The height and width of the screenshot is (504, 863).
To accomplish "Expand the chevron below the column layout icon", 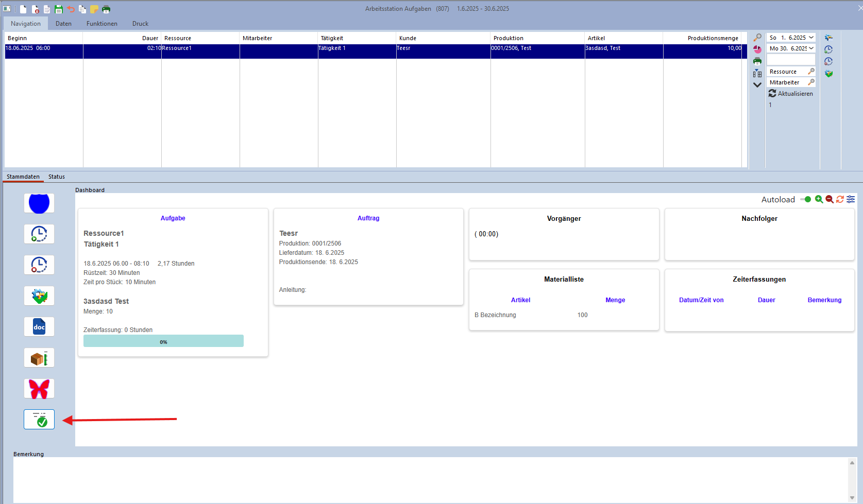I will coord(757,85).
